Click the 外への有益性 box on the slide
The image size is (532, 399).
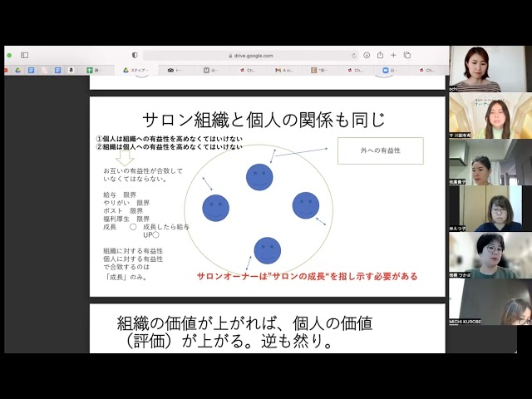(x=380, y=150)
